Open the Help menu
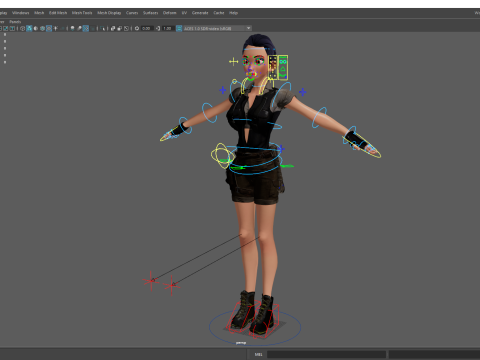This screenshot has height=360, width=480. coord(233,13)
